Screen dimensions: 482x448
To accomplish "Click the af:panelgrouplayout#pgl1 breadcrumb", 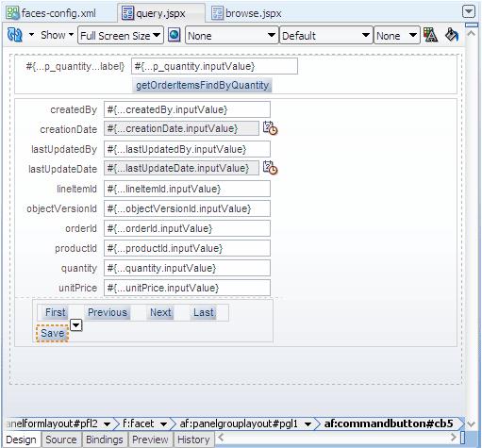I will click(239, 423).
